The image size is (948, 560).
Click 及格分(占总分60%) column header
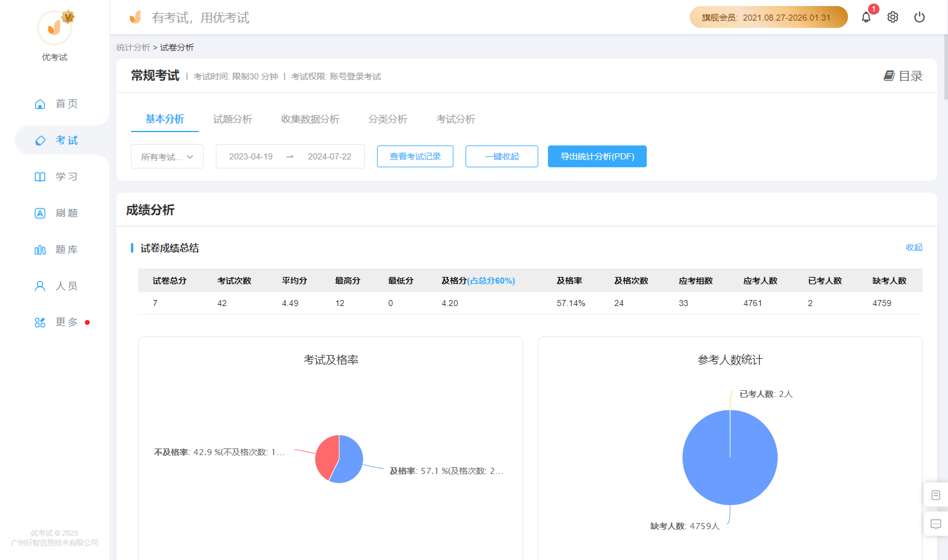tap(478, 281)
